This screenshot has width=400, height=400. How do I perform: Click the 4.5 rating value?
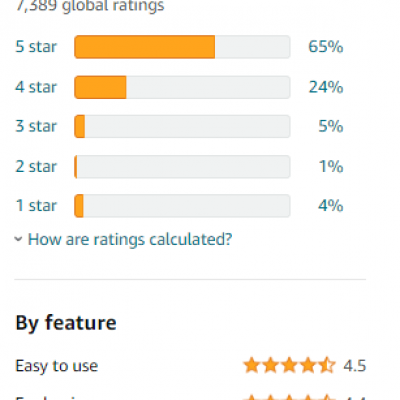click(355, 366)
